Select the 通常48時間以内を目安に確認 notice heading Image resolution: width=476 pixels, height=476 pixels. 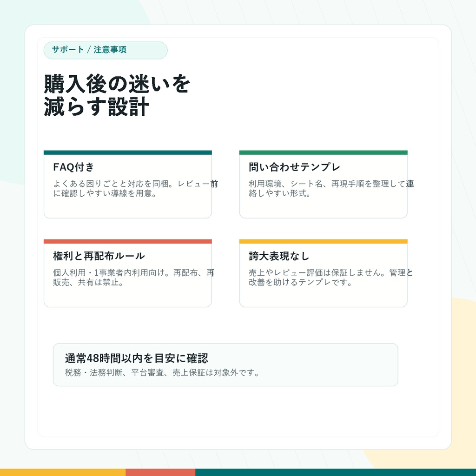pos(136,358)
